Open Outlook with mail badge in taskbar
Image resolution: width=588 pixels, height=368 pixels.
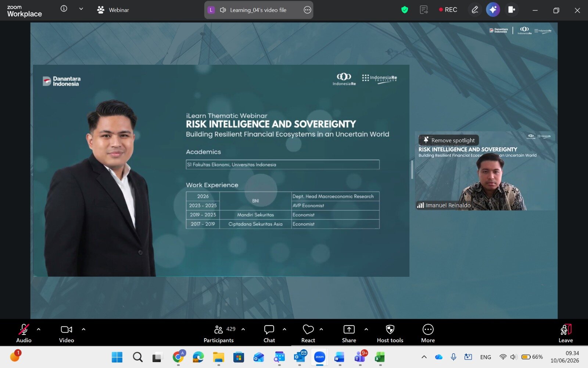tap(300, 357)
